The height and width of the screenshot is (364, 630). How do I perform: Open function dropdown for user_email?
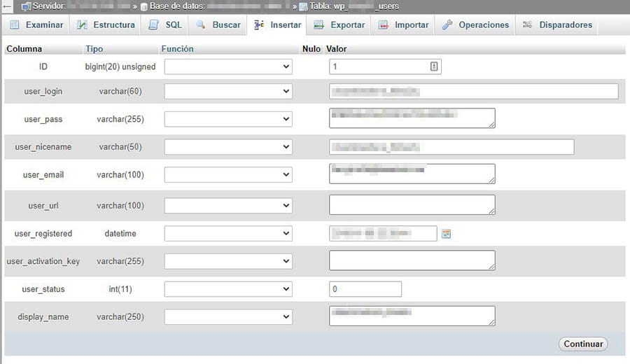tap(228, 174)
